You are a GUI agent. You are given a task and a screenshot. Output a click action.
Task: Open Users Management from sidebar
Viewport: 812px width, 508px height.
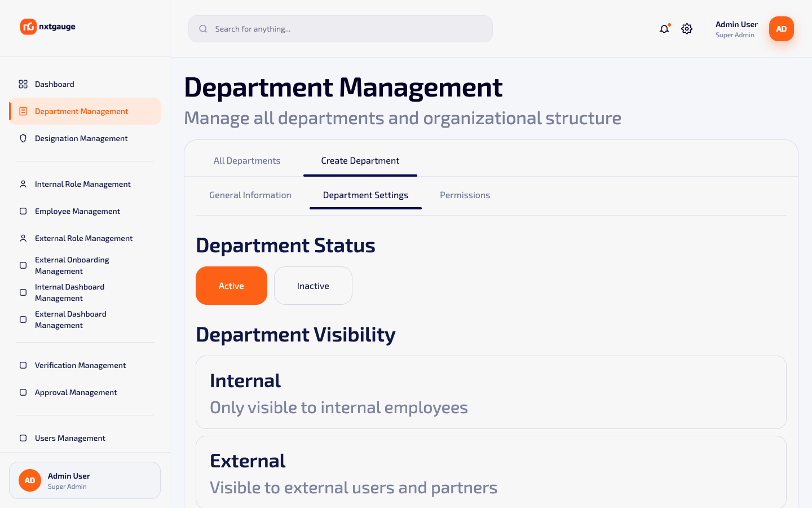(x=85, y=438)
